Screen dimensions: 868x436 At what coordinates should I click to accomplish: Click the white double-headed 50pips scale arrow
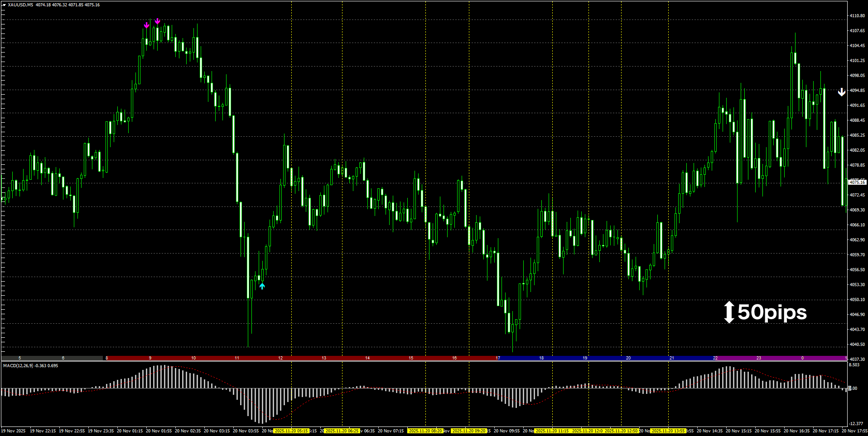pyautogui.click(x=728, y=312)
